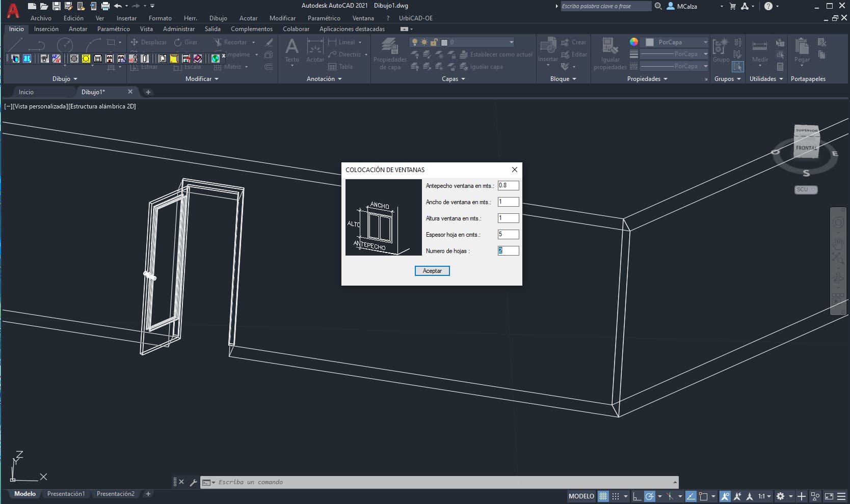Viewport: 850px width, 504px height.
Task: Close the floating UrbiCAD toolbar
Action: pyautogui.click(x=223, y=55)
